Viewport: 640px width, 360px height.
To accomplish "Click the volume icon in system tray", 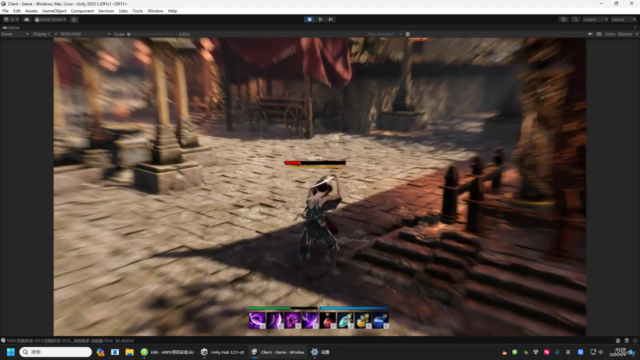I will coord(600,352).
